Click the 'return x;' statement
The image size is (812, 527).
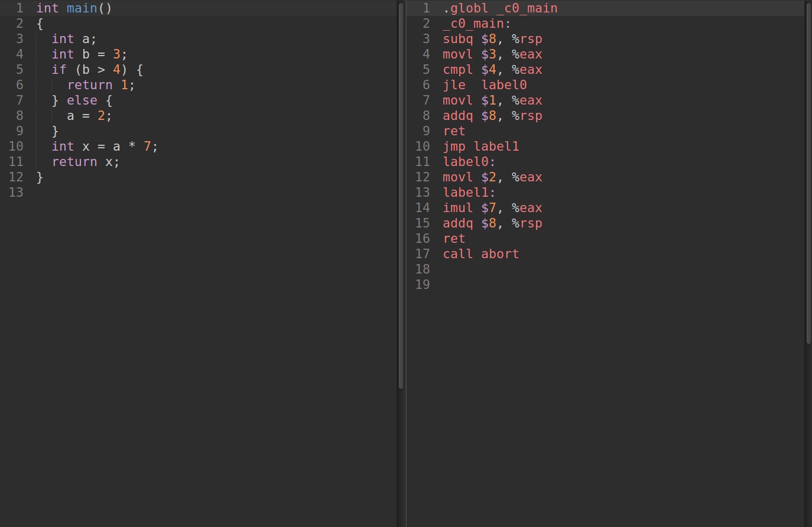[x=86, y=162]
